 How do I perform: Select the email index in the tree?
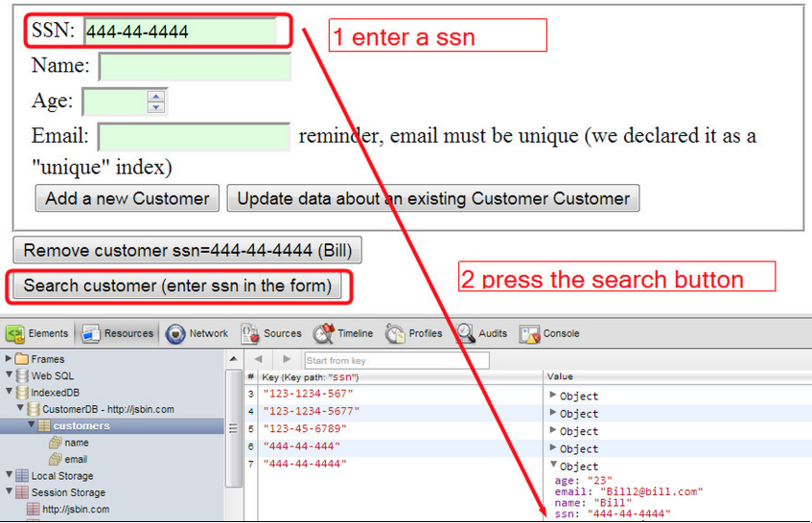click(x=75, y=459)
